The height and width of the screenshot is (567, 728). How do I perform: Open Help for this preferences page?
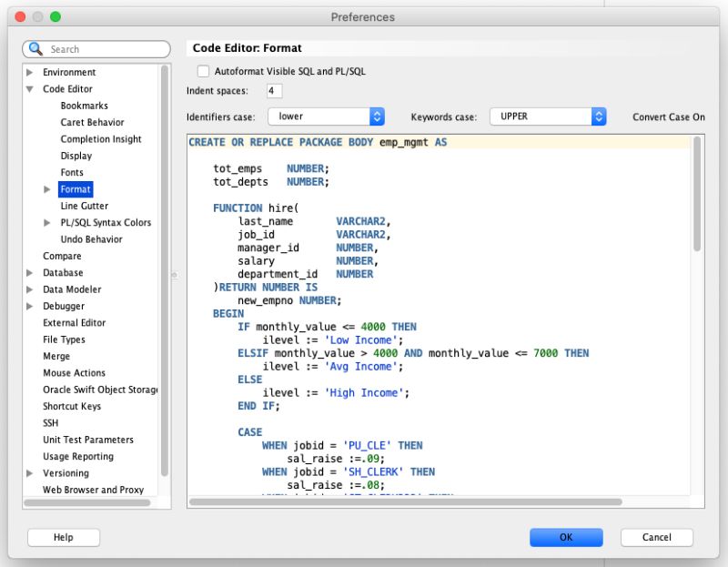pos(63,537)
